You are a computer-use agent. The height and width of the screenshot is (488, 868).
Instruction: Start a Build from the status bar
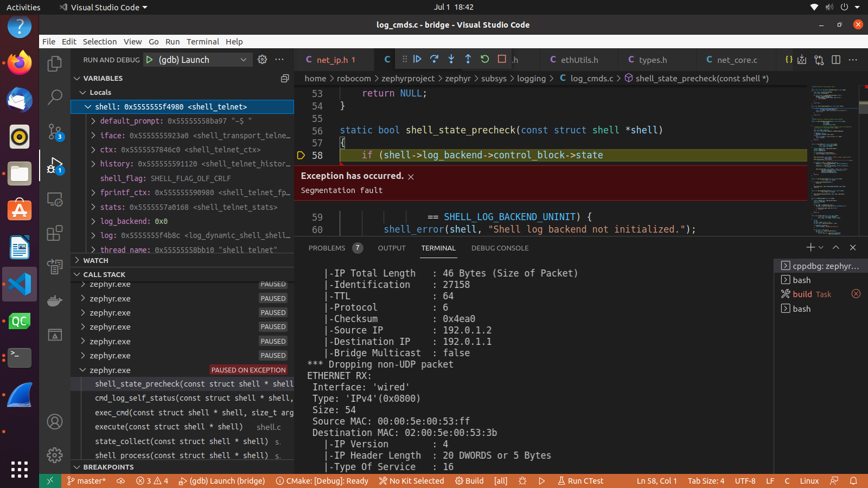[x=469, y=481]
